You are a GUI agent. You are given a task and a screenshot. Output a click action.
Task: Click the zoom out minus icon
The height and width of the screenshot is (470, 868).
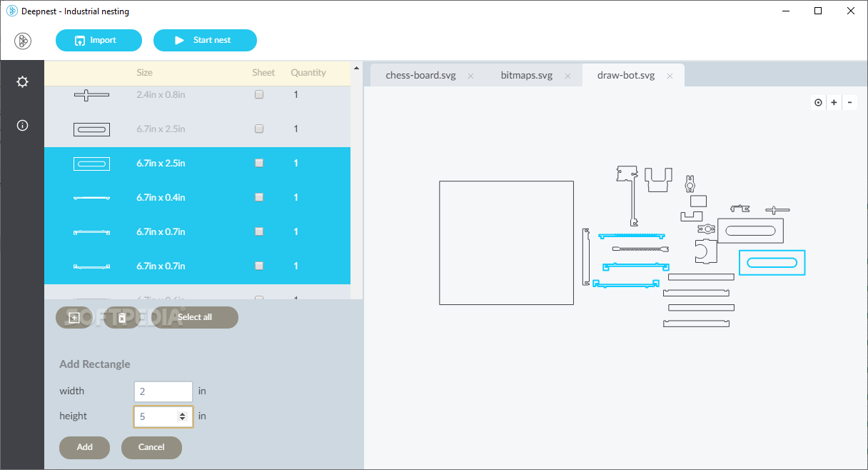point(849,102)
